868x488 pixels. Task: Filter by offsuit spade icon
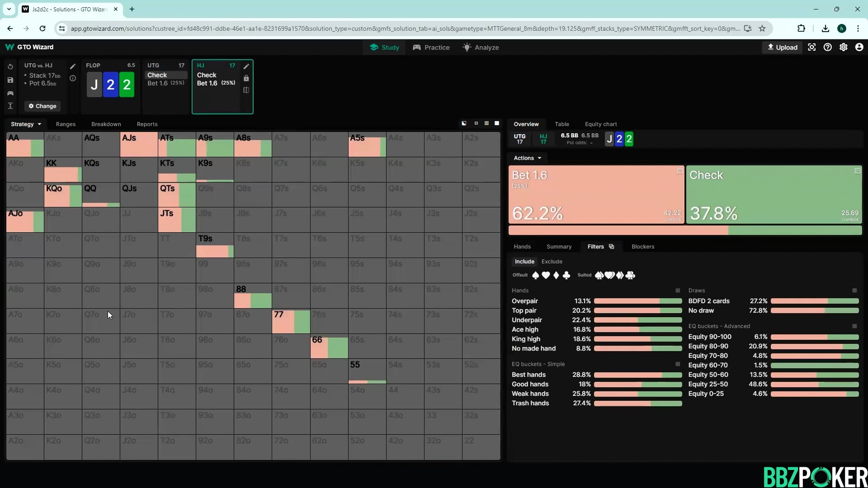pos(536,275)
